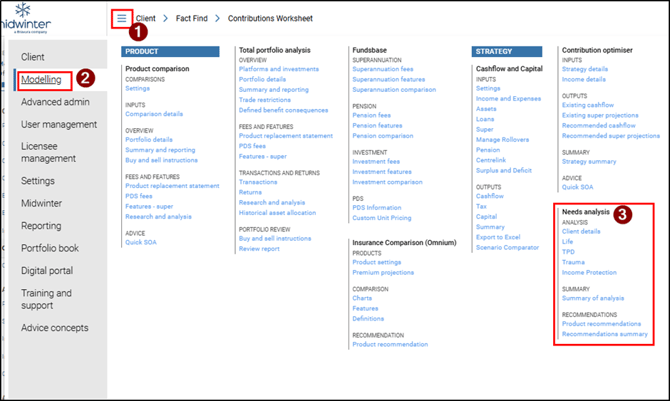Open Income Protection under Needs analysis

(589, 271)
